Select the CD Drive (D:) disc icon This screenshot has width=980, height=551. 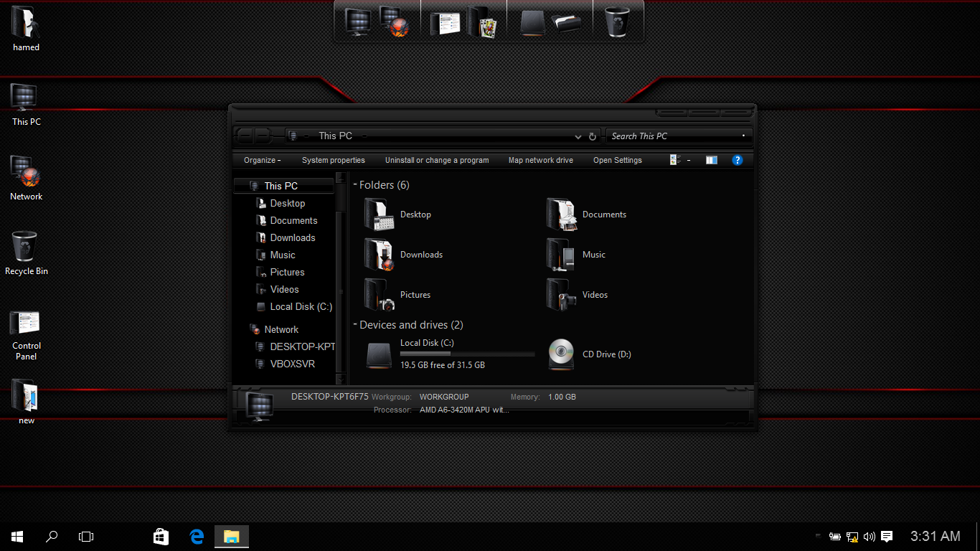(x=561, y=354)
